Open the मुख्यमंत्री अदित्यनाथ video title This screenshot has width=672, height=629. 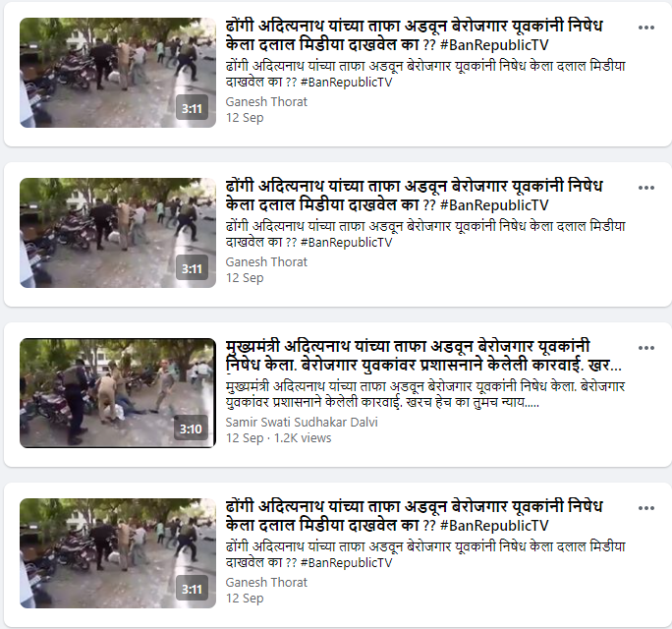point(423,356)
